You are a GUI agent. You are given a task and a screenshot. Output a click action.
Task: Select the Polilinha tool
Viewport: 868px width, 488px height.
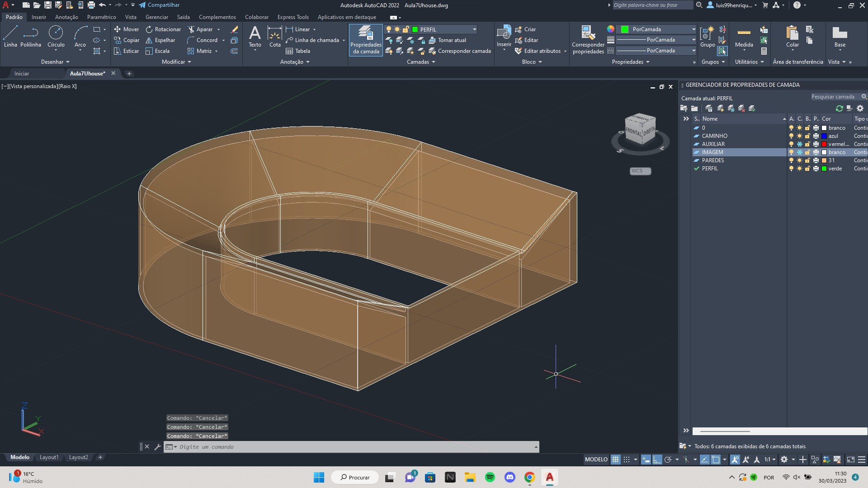[31, 36]
